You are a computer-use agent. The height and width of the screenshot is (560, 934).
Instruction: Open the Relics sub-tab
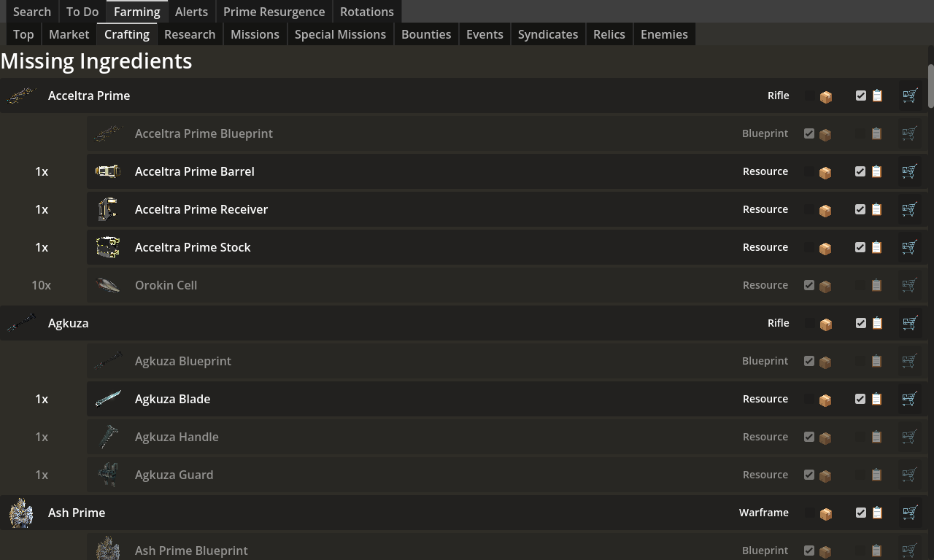point(609,34)
